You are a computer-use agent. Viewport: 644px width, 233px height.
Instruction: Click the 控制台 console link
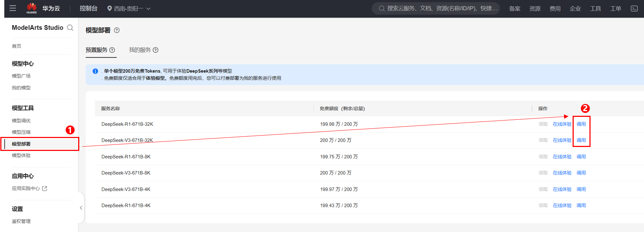88,8
